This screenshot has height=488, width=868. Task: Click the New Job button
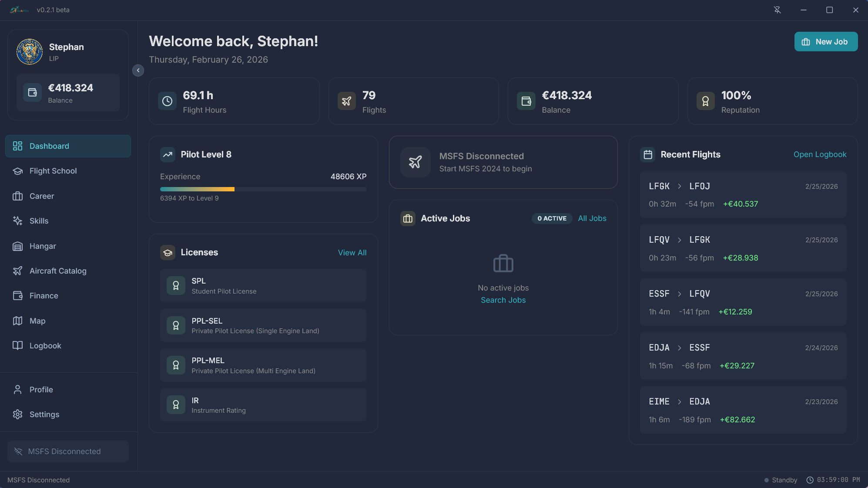click(x=825, y=41)
